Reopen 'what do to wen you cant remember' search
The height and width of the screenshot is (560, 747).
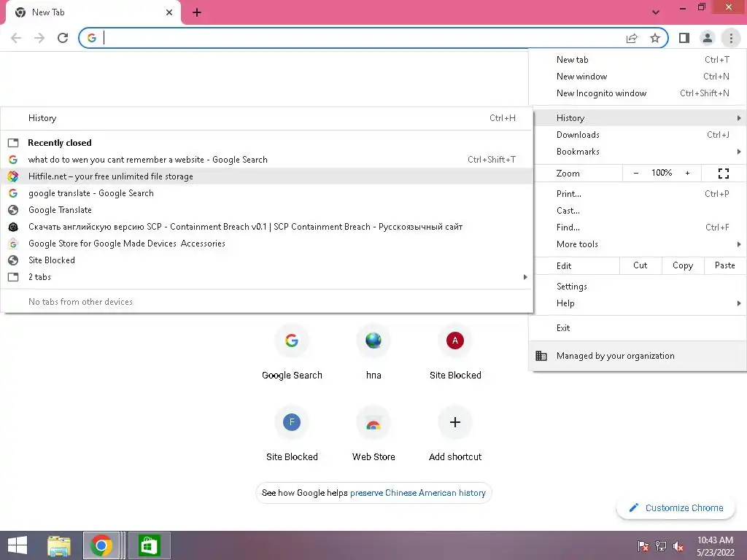click(267, 160)
